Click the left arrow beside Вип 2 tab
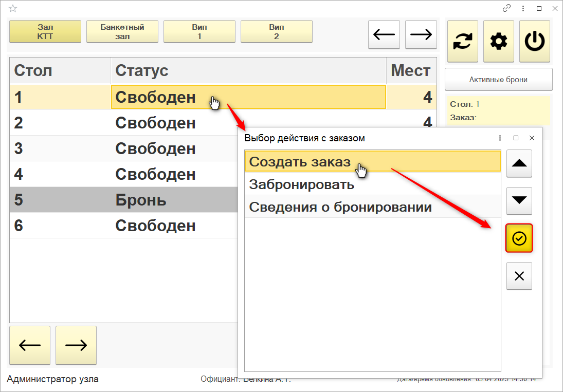Screen dimensions: 563x392 point(384,34)
